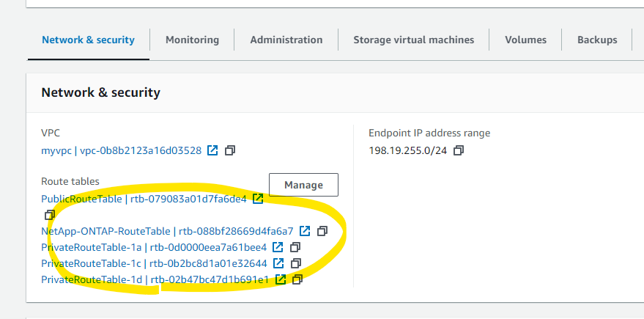644x319 pixels.
Task: Open PublicRouteTable external link icon
Action: click(x=258, y=199)
